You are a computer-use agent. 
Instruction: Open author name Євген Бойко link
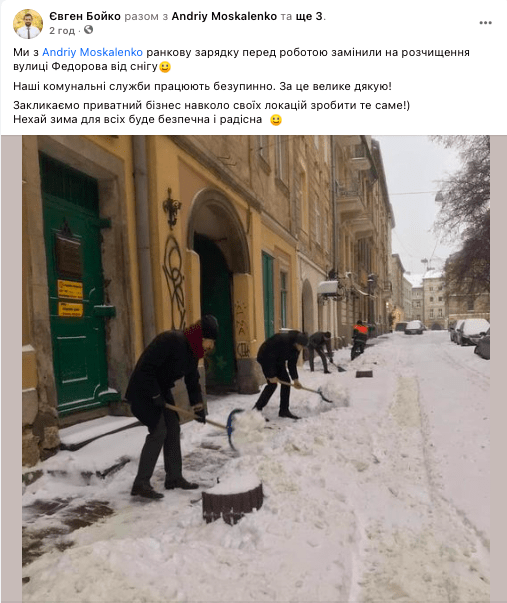[x=85, y=16]
